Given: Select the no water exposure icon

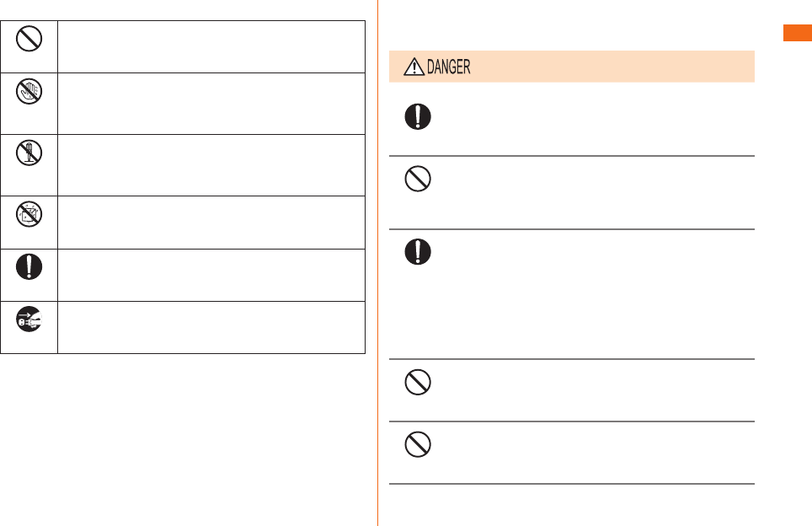Looking at the screenshot, I should (x=29, y=214).
